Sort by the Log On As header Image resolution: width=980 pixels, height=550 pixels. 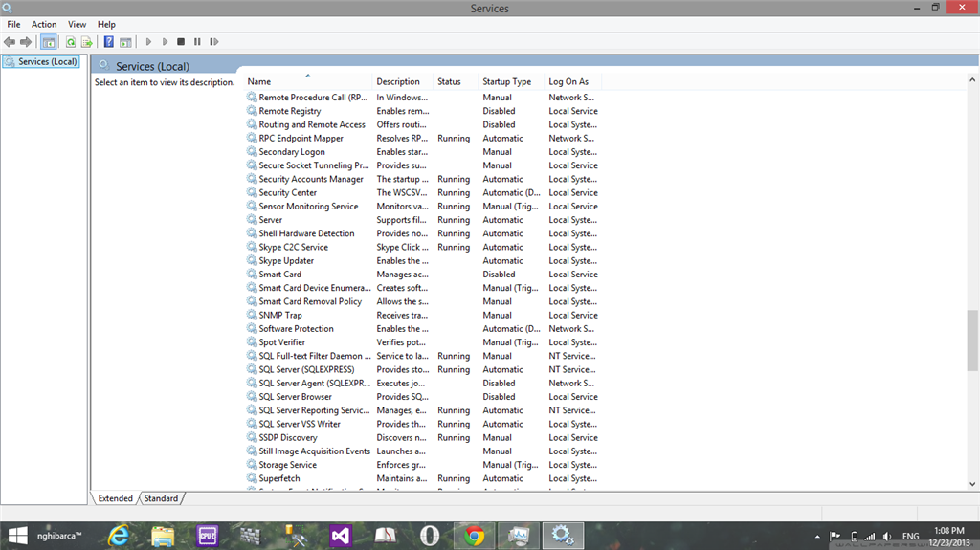pyautogui.click(x=572, y=82)
